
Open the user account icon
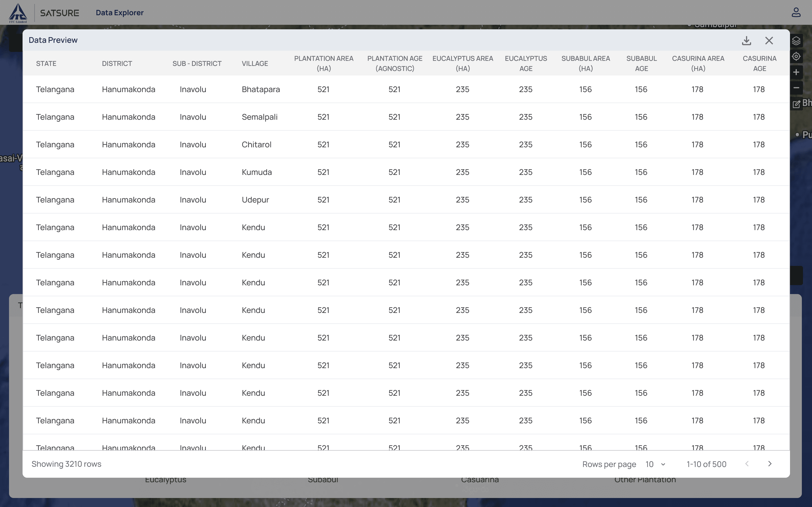(796, 13)
